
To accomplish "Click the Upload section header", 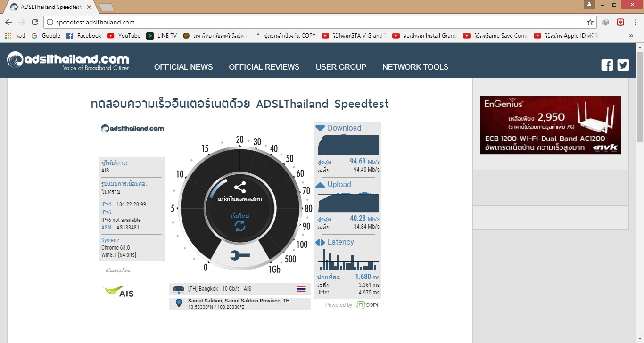I will (x=334, y=185).
